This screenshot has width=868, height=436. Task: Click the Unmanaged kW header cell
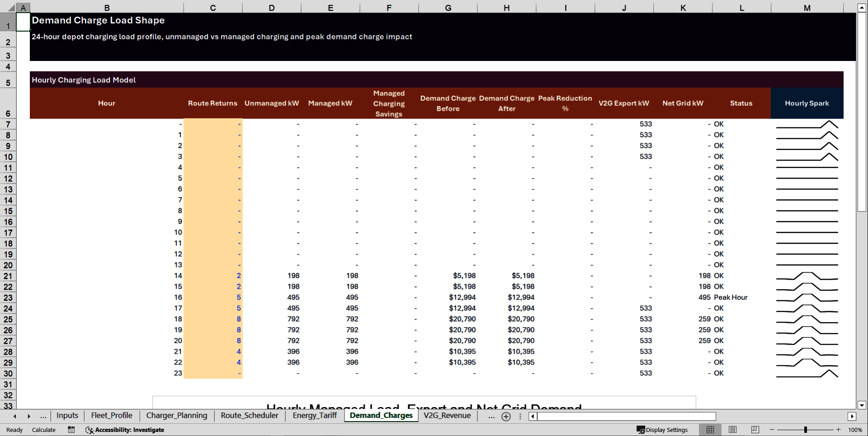(272, 103)
